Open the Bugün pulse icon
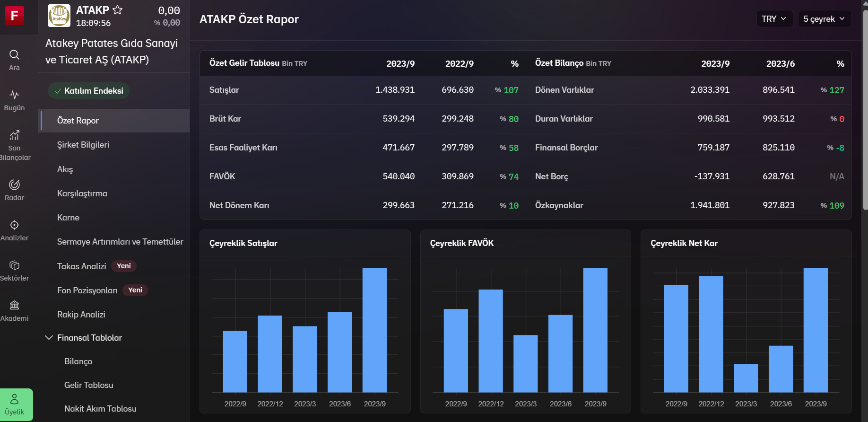 tap(14, 95)
